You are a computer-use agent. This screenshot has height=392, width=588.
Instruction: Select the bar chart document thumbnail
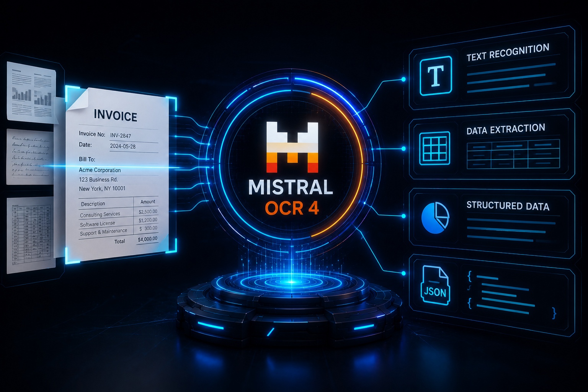(x=31, y=92)
